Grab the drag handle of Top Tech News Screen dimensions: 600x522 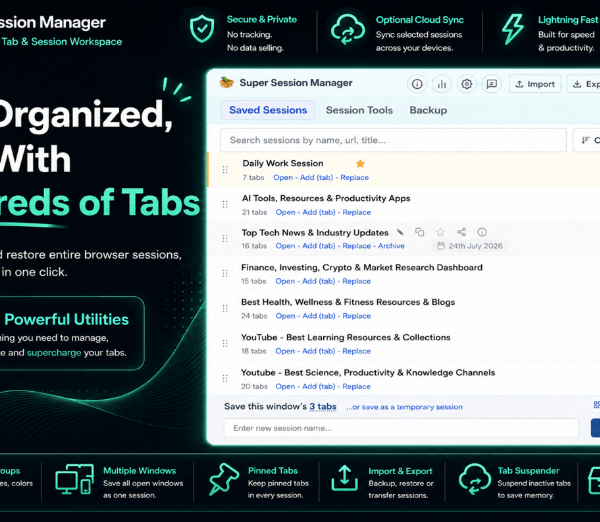click(x=225, y=239)
